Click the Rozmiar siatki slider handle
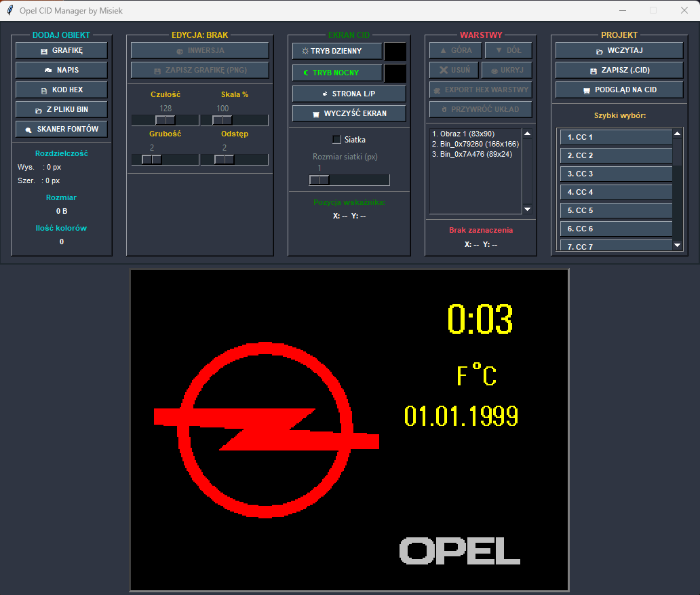 point(319,180)
